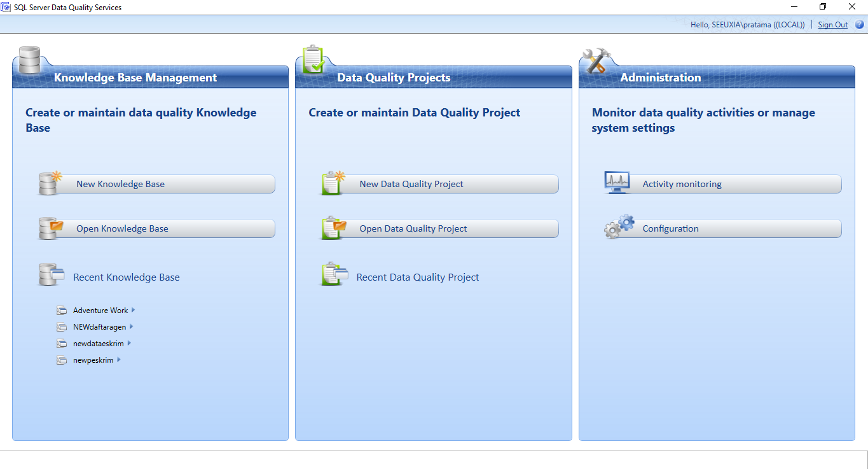868x469 pixels.
Task: Close the SQL Server Data Quality Services window
Action: pyautogui.click(x=852, y=7)
